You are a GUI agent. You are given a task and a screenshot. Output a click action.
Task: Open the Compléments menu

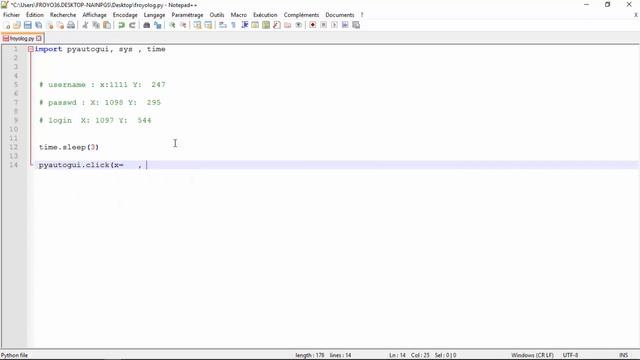click(301, 15)
